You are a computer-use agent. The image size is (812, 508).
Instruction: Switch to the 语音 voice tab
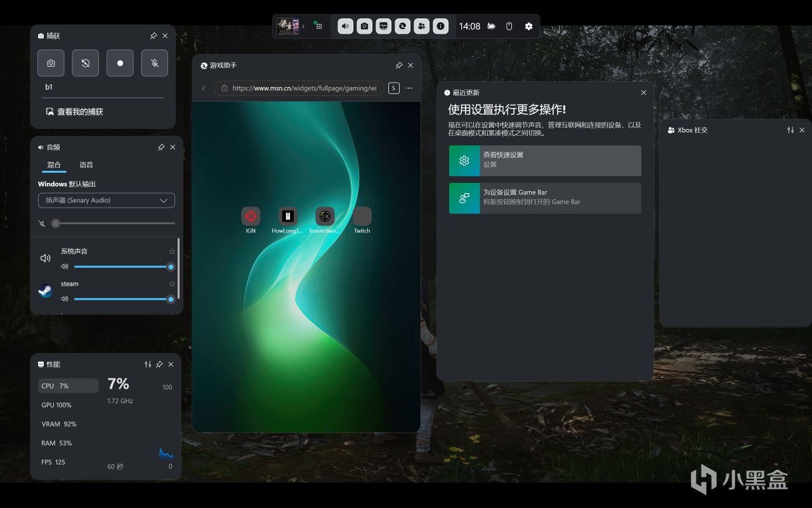click(x=86, y=165)
